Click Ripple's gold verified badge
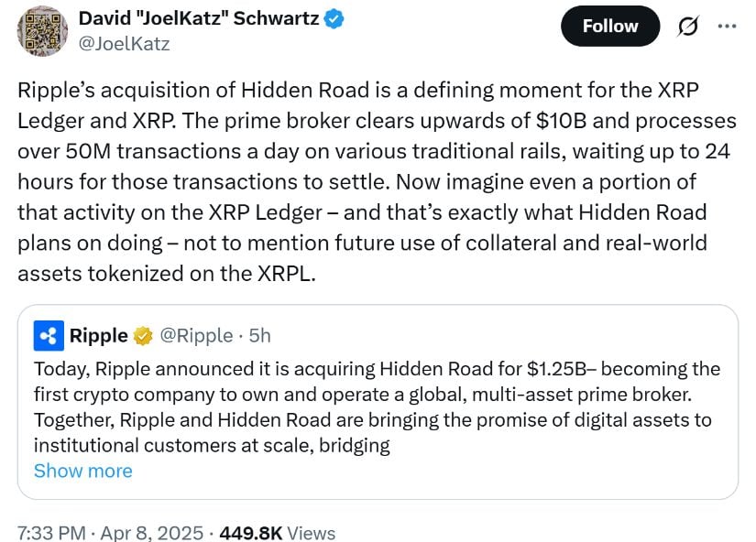The height and width of the screenshot is (542, 756). coord(142,336)
